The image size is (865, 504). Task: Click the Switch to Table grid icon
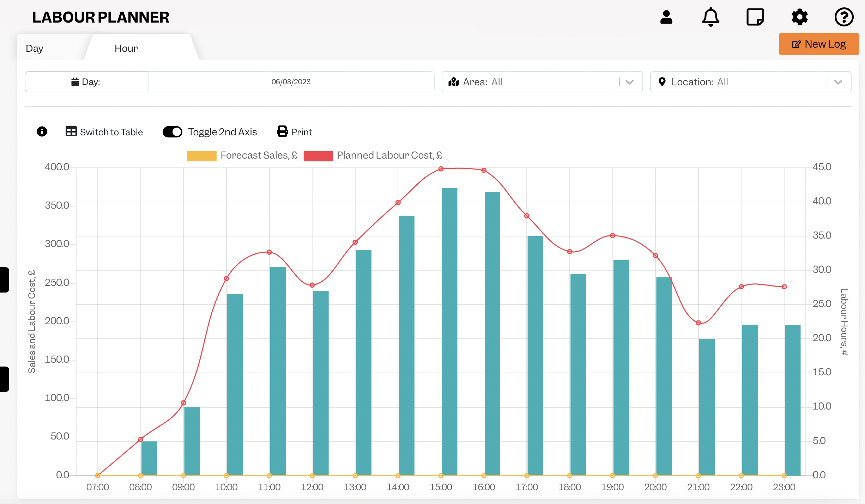coord(71,131)
